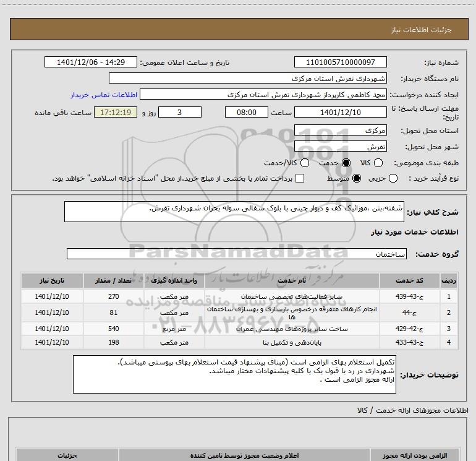
Task: Open the اطلاعات تماس خریدار link
Action: tap(104, 95)
